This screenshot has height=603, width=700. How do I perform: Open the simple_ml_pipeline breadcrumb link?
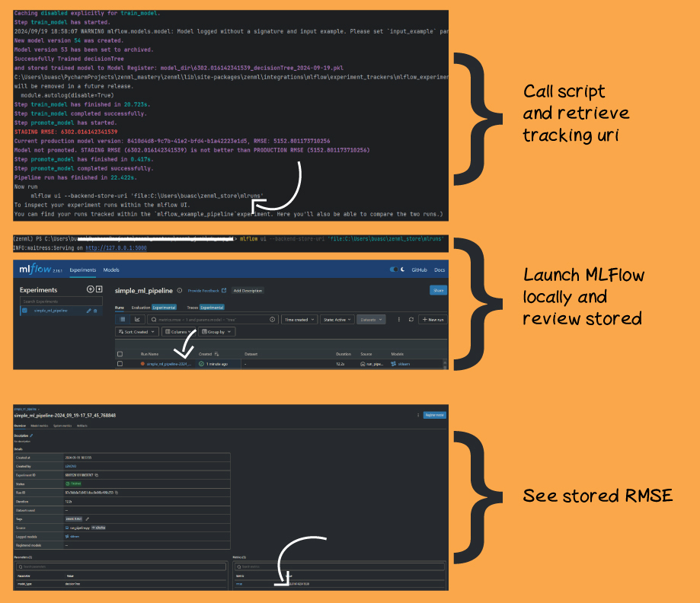coord(25,409)
